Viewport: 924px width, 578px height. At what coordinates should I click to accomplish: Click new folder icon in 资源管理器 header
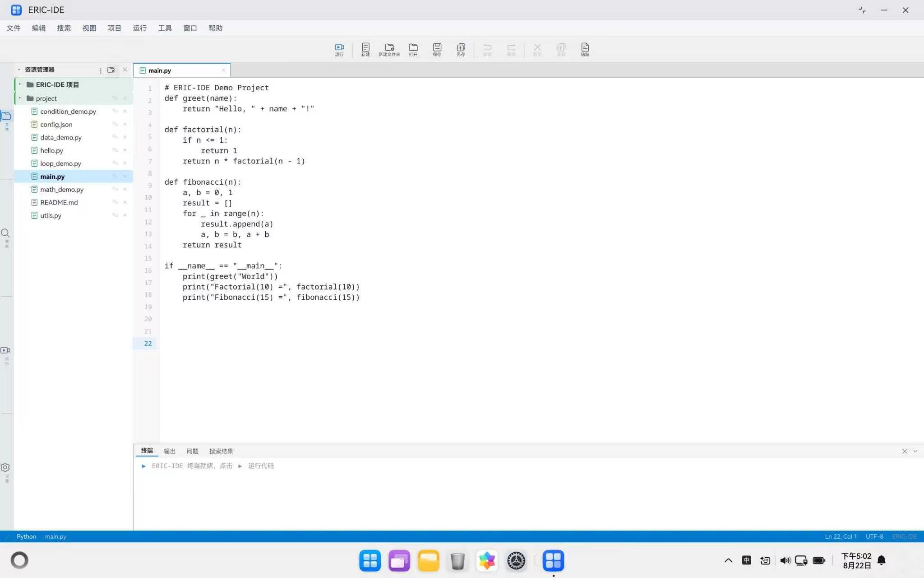(111, 70)
